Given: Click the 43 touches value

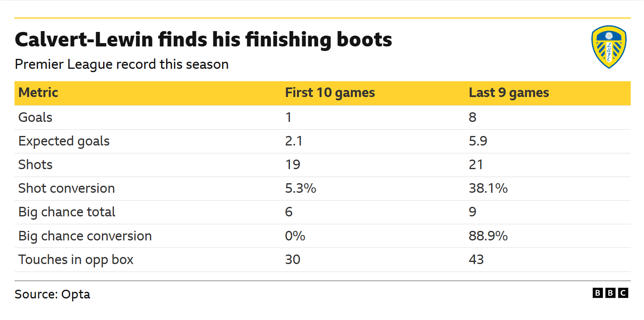Looking at the screenshot, I should point(476,260).
